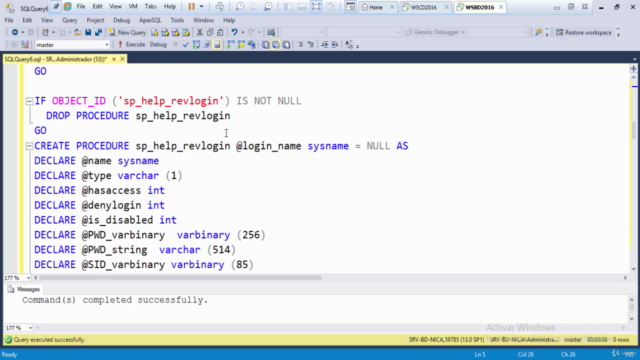Toggle include client statistics
This screenshot has width=640, height=360.
click(251, 45)
